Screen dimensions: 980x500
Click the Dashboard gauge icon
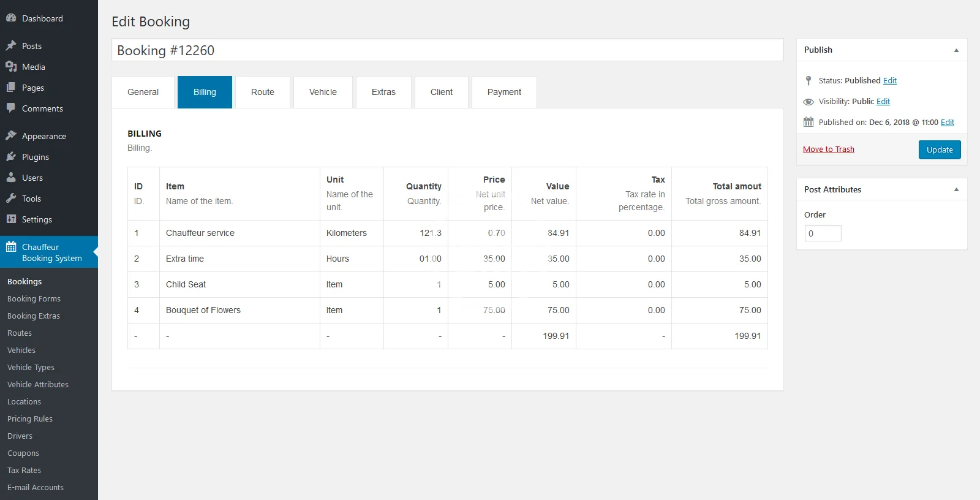coord(11,18)
